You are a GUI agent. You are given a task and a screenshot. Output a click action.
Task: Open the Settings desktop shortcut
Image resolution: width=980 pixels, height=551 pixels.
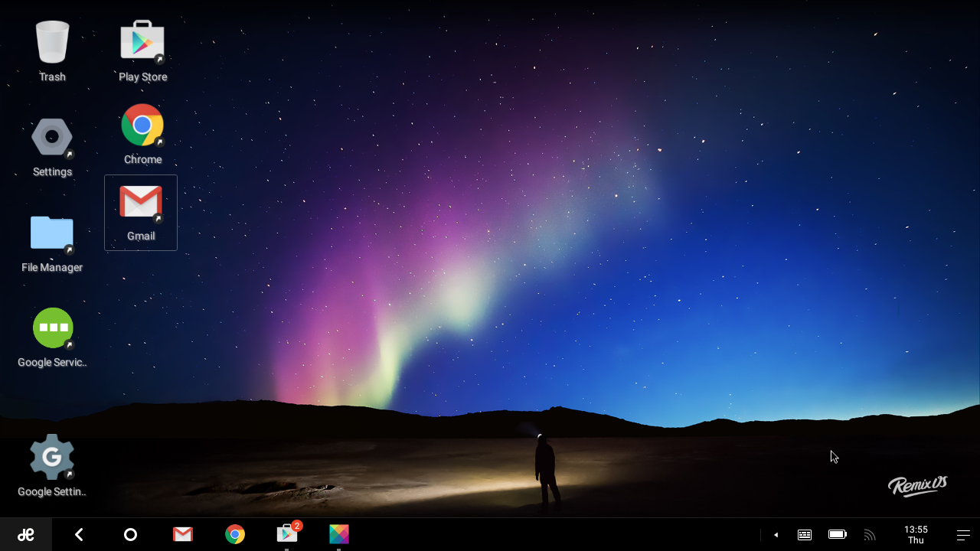click(x=52, y=138)
